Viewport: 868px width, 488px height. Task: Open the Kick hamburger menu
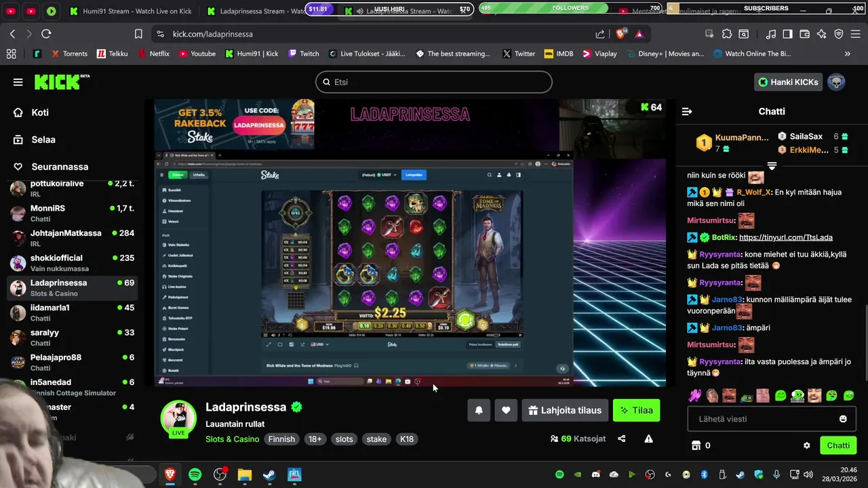click(18, 82)
